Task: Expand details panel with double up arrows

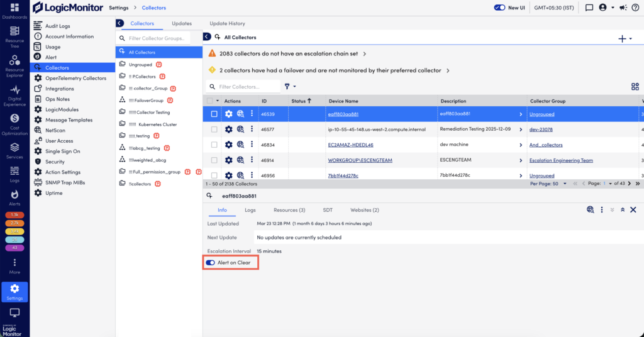Action: (623, 210)
